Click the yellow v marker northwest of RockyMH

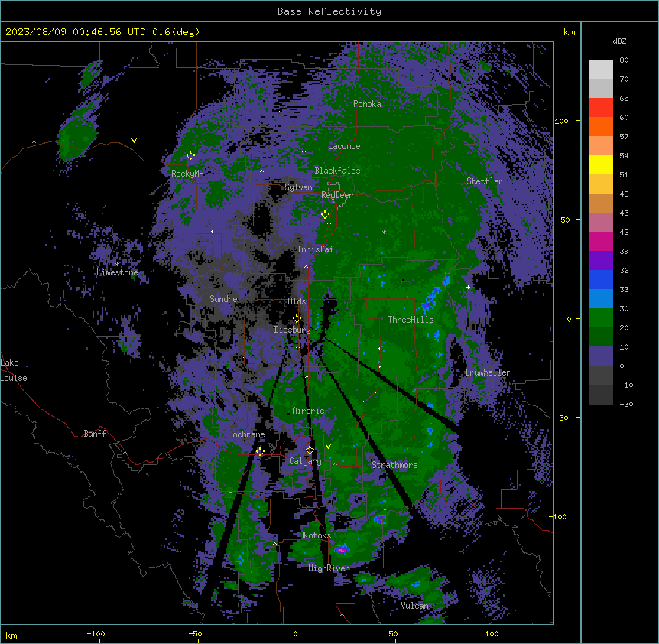[x=134, y=141]
